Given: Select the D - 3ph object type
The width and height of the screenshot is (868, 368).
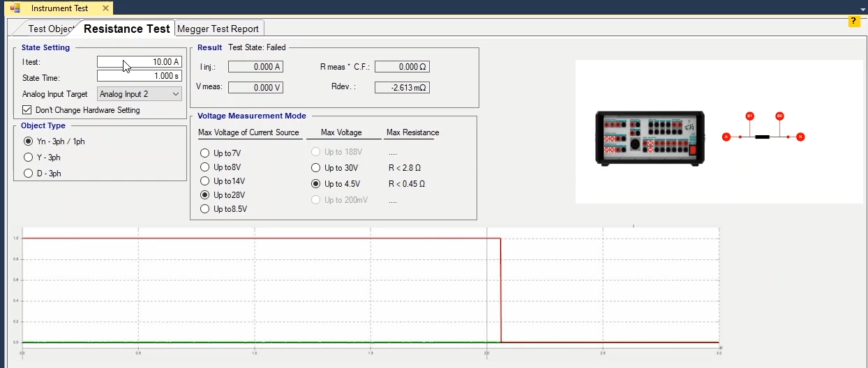Looking at the screenshot, I should [29, 174].
